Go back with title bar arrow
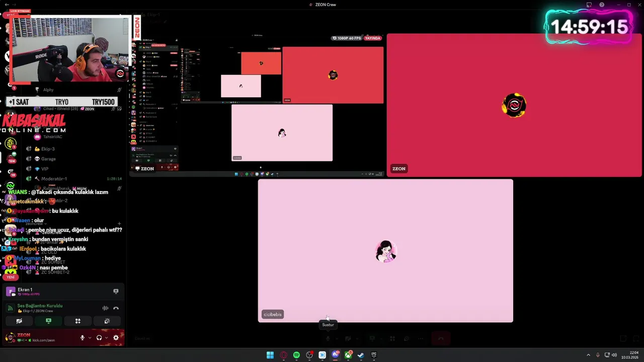644x362 pixels. tap(7, 5)
